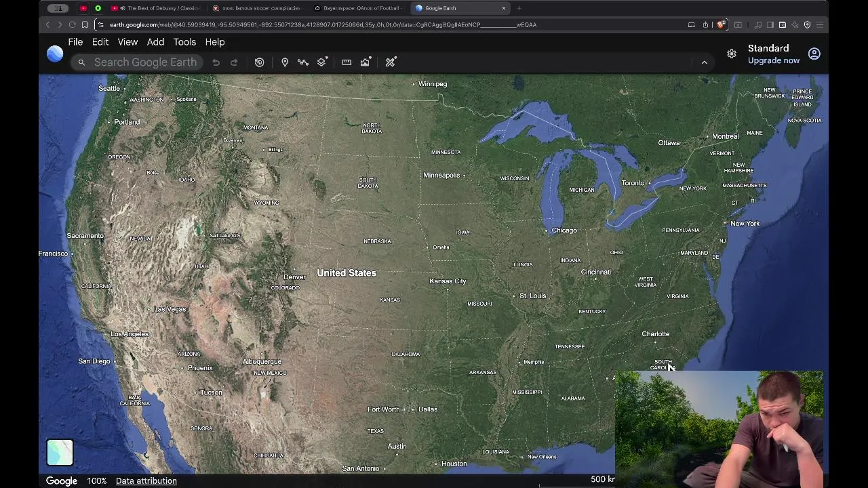Open the Edit menu
The height and width of the screenshot is (488, 868).
(x=100, y=42)
